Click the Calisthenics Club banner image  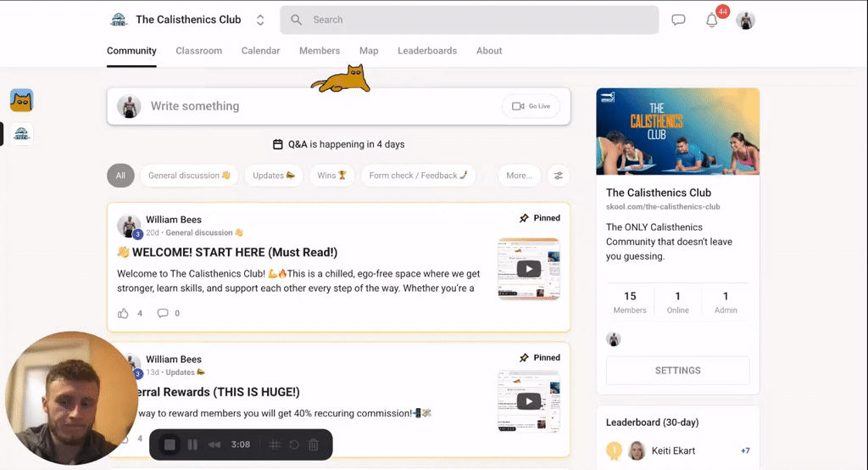click(678, 131)
